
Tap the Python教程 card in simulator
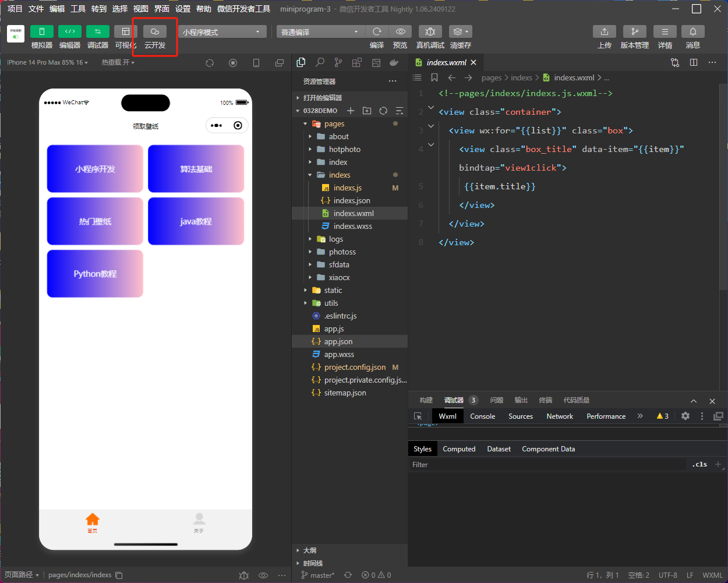(95, 274)
